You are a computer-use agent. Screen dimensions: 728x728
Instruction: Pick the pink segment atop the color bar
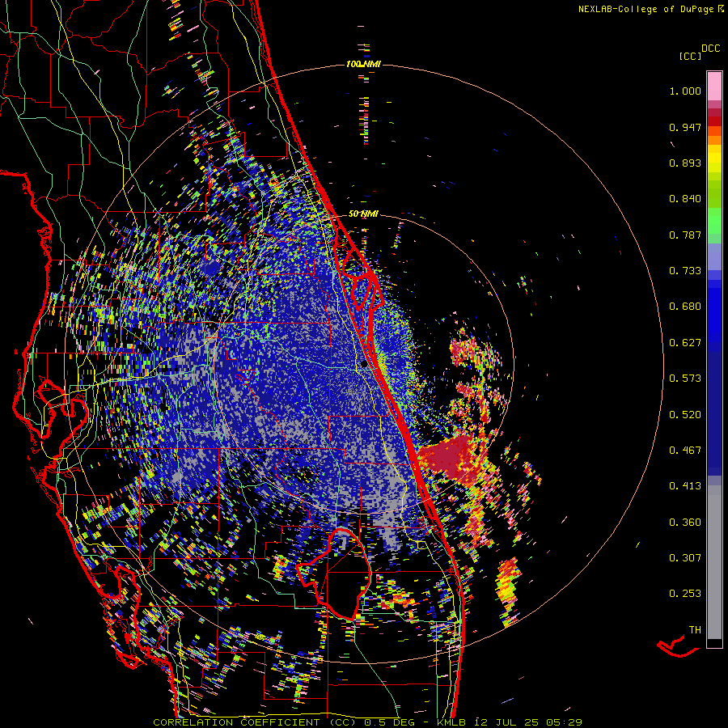coord(714,86)
